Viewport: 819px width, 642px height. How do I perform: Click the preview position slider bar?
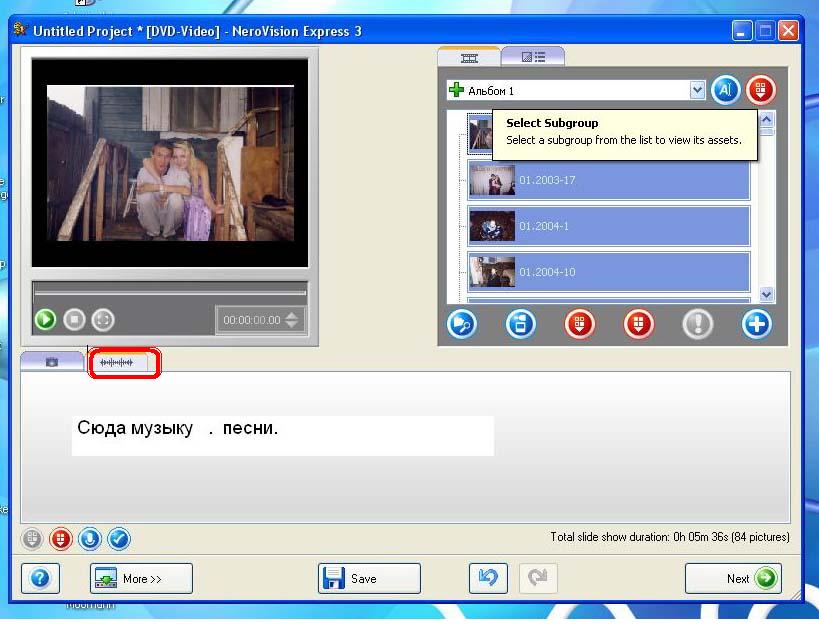tap(170, 293)
